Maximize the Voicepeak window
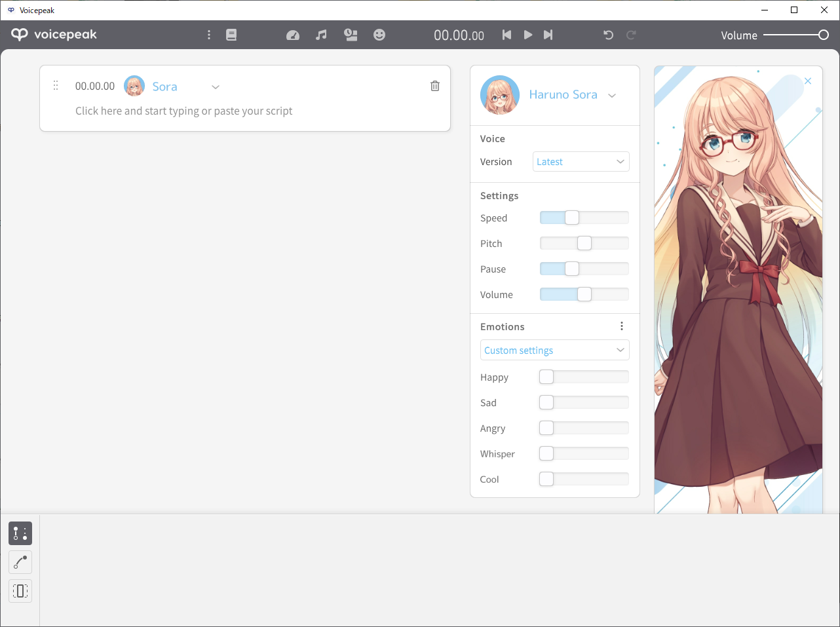Image resolution: width=840 pixels, height=627 pixels. tap(794, 10)
